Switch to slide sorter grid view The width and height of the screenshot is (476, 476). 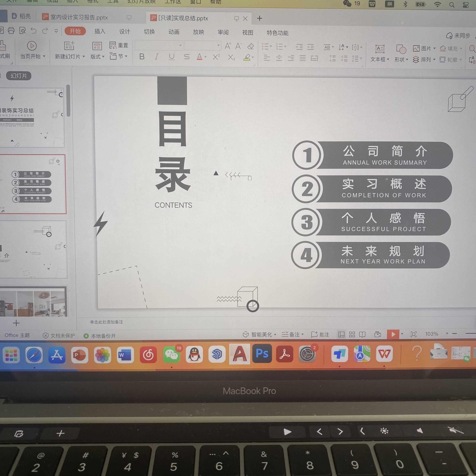pos(352,334)
